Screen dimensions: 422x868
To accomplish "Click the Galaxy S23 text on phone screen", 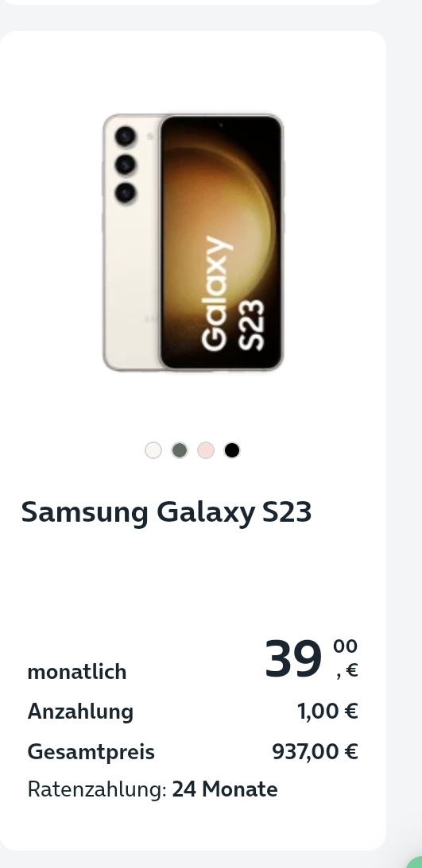I will pos(231,294).
